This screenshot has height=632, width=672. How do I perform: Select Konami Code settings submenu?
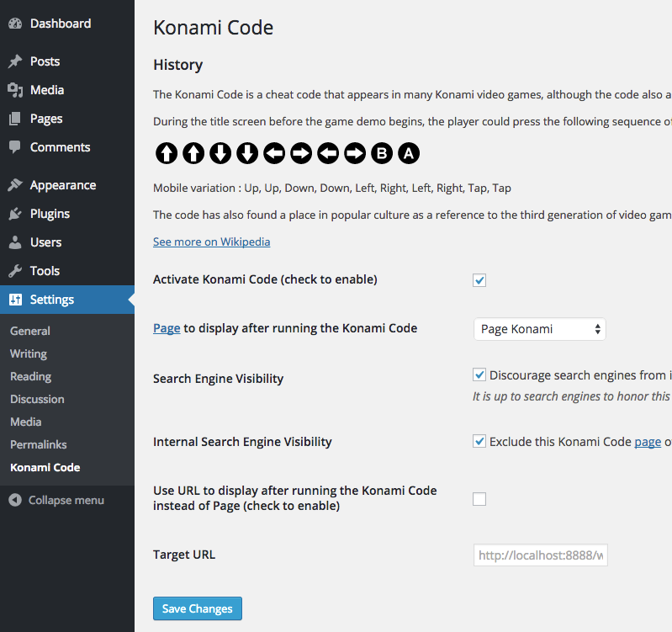45,467
